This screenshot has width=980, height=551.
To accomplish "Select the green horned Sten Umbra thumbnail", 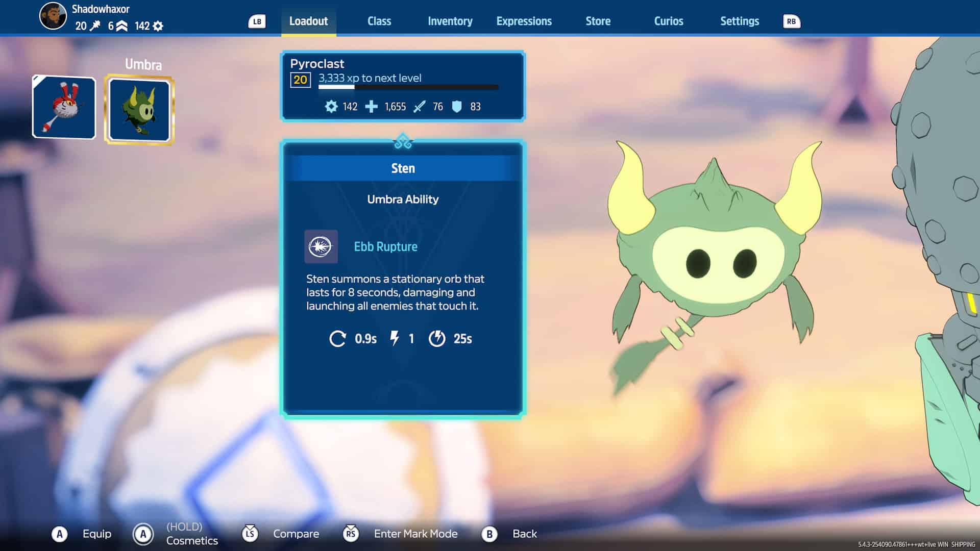I will coord(139,110).
